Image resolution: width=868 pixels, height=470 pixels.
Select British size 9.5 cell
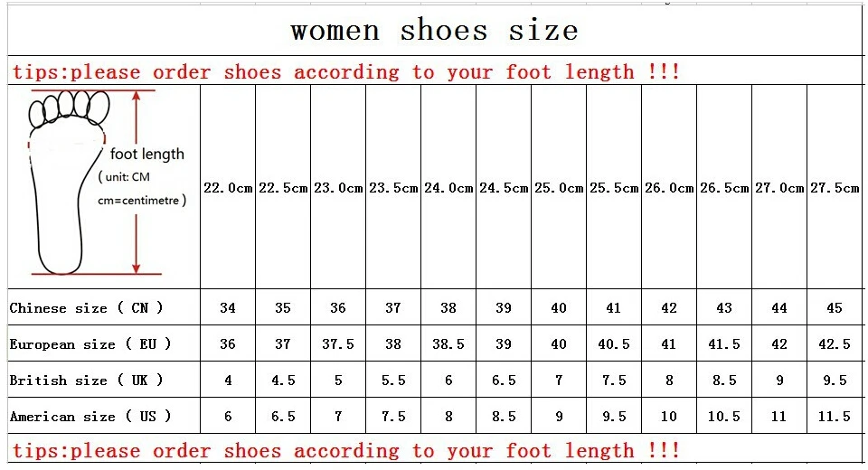[835, 380]
